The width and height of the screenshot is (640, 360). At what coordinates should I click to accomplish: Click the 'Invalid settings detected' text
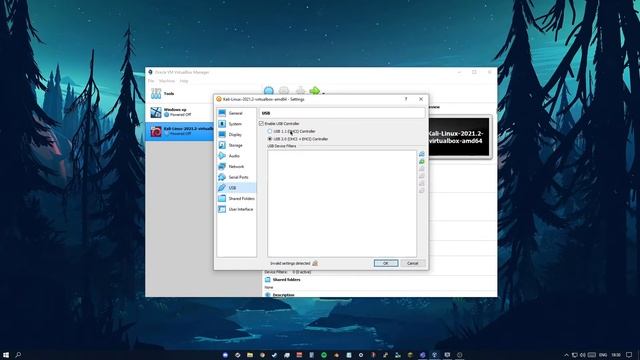click(290, 263)
